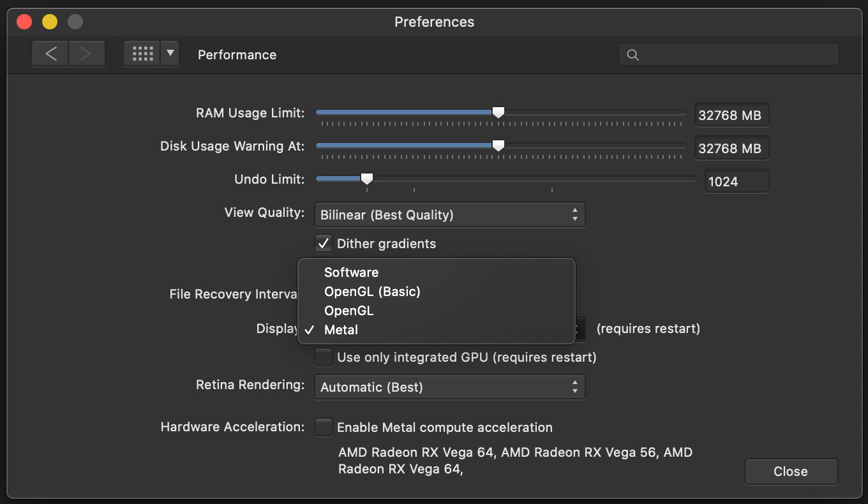
Task: Toggle the Dither gradients checkbox
Action: 324,243
